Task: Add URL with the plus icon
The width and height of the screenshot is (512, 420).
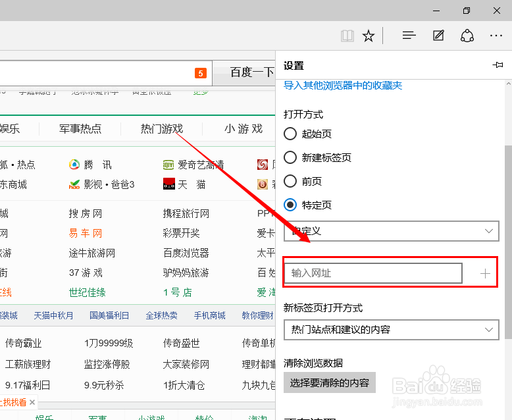Action: [x=485, y=273]
